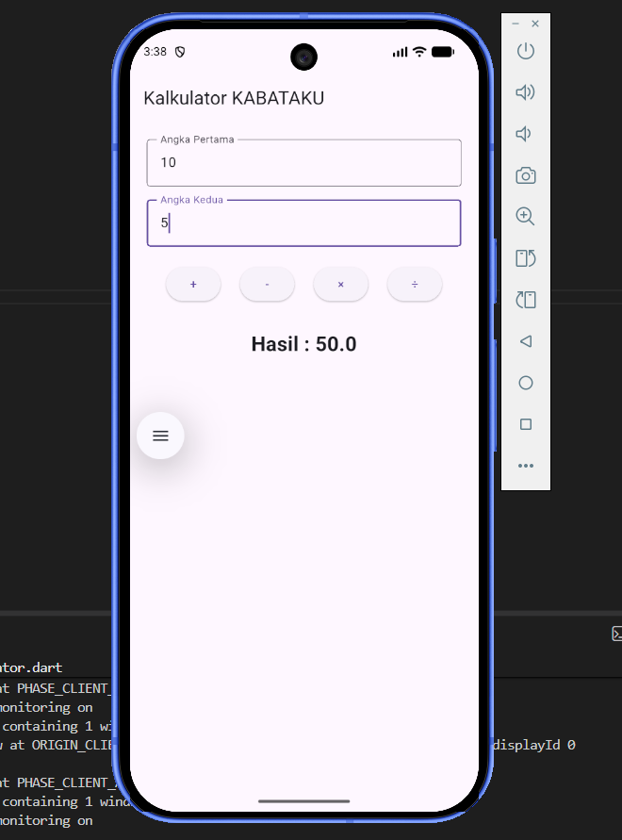Screen dimensions: 622x840
Task: Click the emulator power button icon
Action: pos(526,51)
